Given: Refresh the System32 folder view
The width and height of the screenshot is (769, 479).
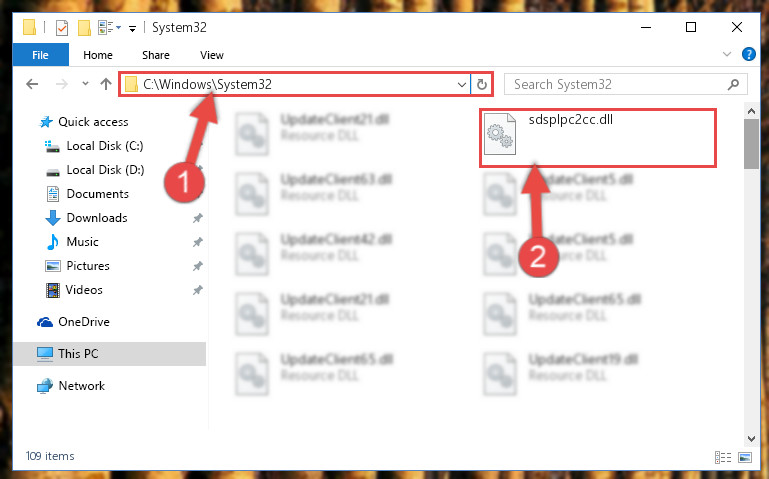Looking at the screenshot, I should tap(482, 84).
